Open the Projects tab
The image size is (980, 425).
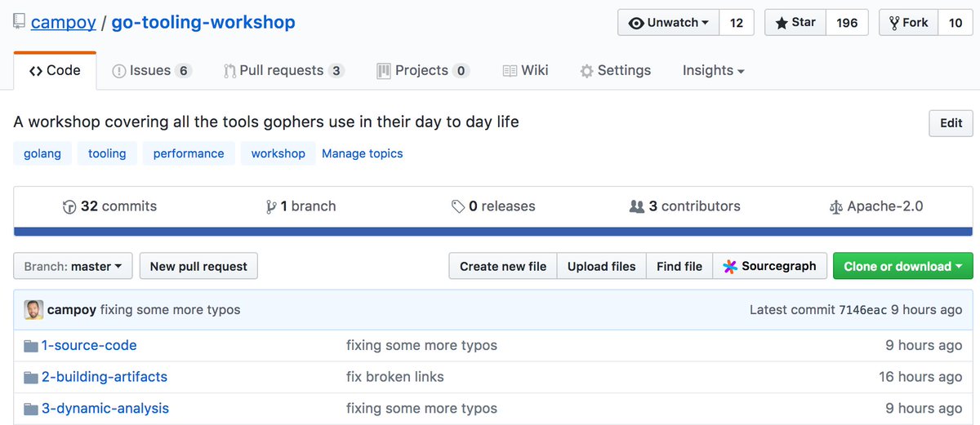pos(422,71)
